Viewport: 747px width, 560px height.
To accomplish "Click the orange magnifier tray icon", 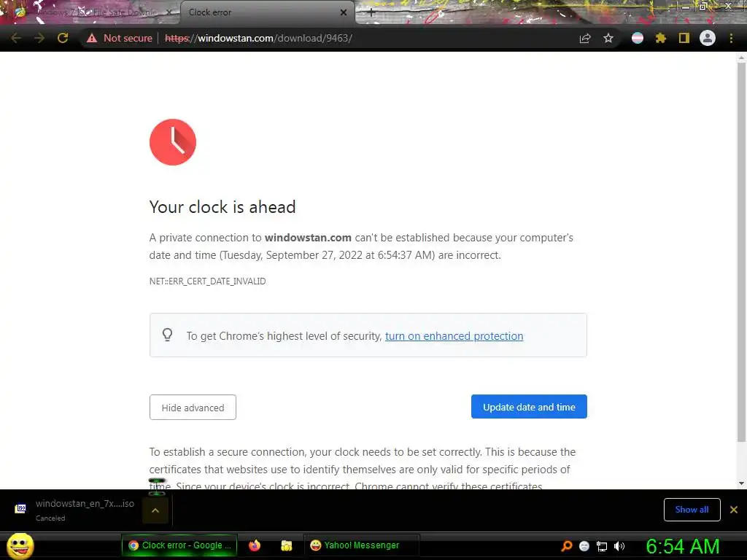I will (x=566, y=545).
